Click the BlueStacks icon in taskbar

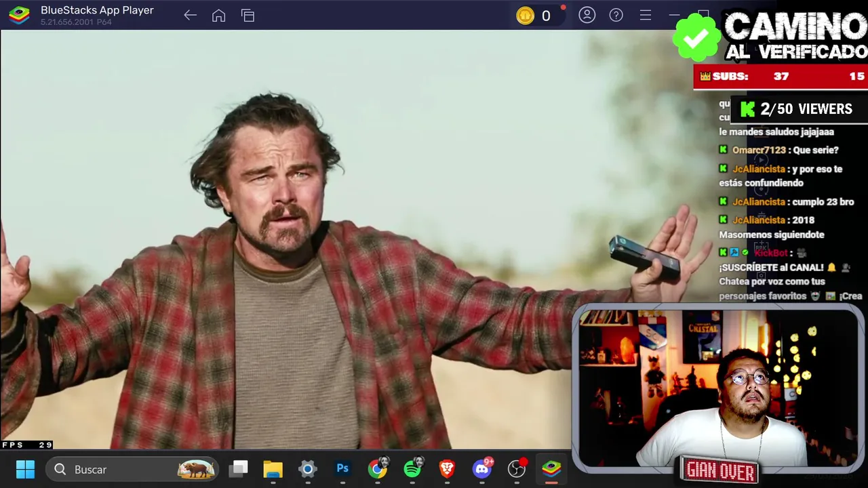pyautogui.click(x=551, y=469)
